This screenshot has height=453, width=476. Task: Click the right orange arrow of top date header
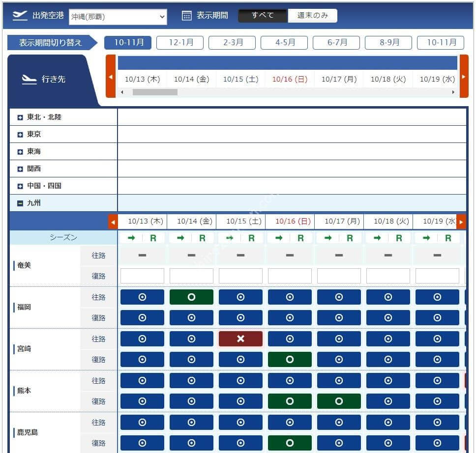point(464,77)
